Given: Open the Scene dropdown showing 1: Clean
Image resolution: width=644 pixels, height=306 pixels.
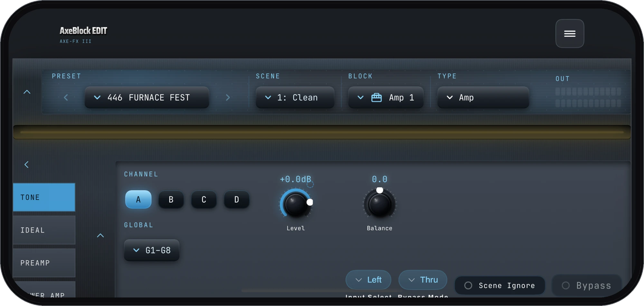Looking at the screenshot, I should tap(295, 97).
